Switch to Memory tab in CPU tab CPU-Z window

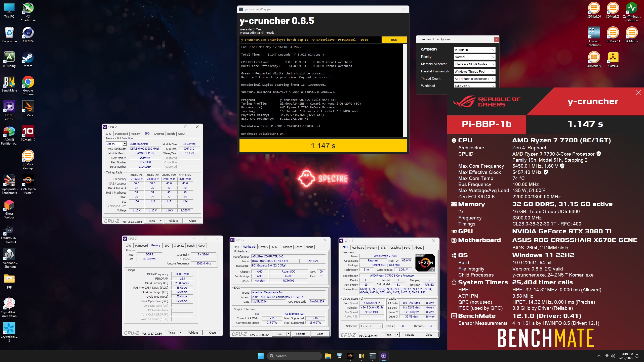[372, 248]
